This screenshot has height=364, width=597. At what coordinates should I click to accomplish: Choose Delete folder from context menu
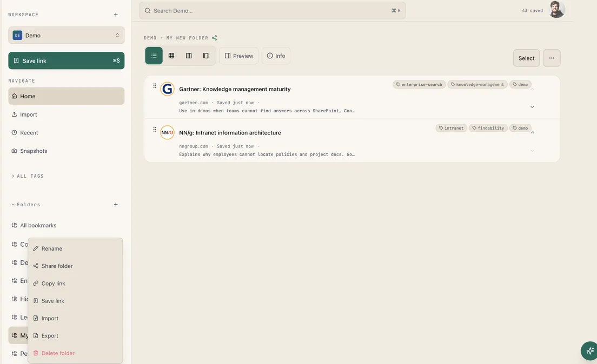75,353
